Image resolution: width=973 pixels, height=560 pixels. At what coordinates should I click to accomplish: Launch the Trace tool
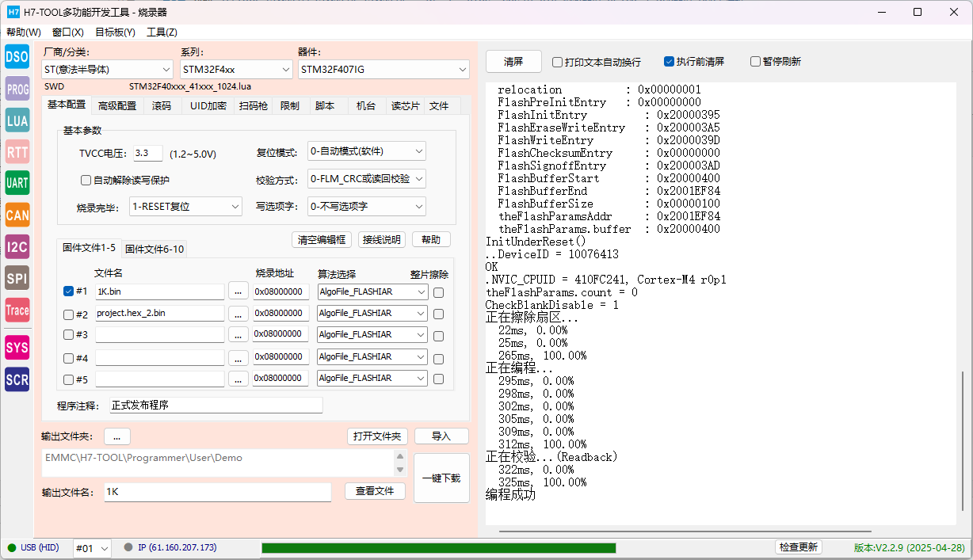click(17, 310)
